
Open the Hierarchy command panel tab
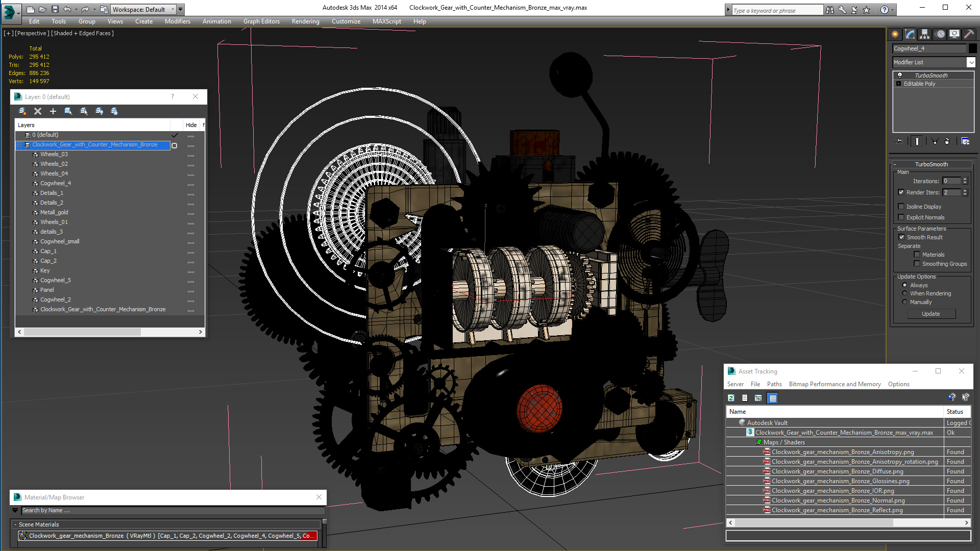tap(925, 34)
